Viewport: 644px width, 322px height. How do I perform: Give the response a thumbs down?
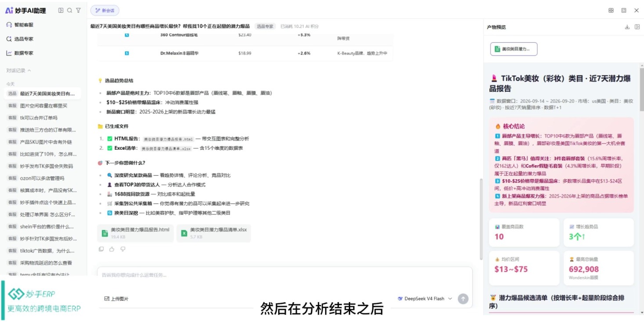[x=123, y=249]
